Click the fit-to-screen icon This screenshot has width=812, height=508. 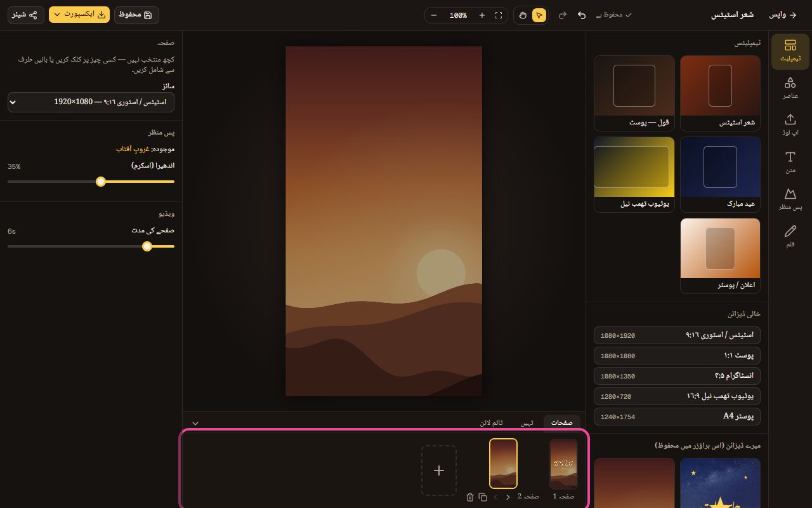click(x=499, y=15)
